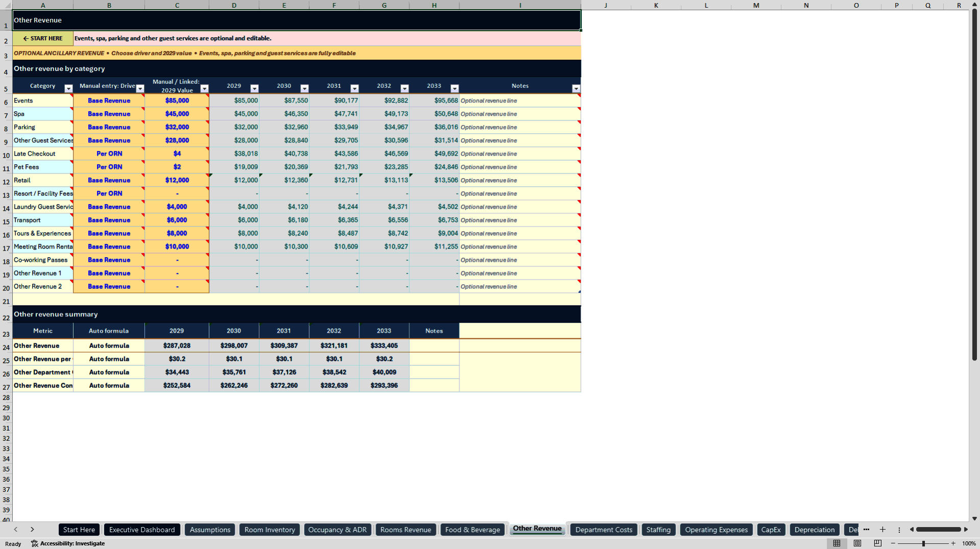Screen dimensions: 980x549
Task: Click the horizontal scroll right arrow
Action: 966,530
